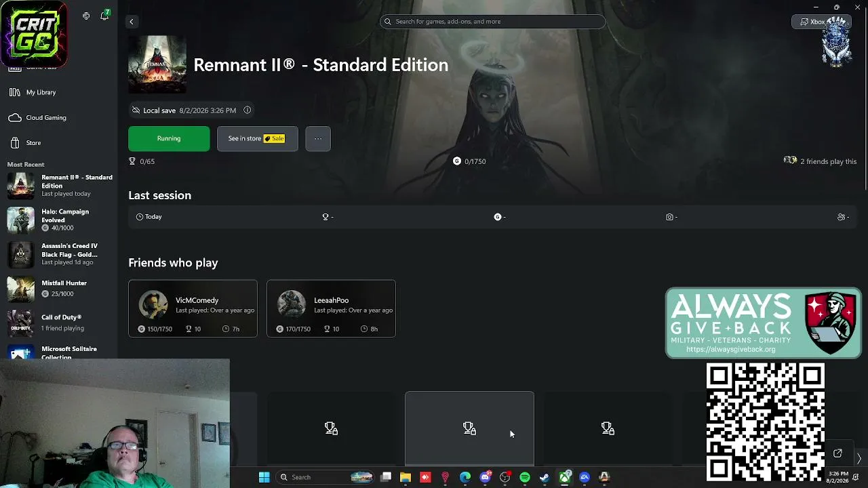Viewport: 868px width, 488px height.
Task: Click the Gamerscore 0/1750 indicator
Action: tap(469, 161)
